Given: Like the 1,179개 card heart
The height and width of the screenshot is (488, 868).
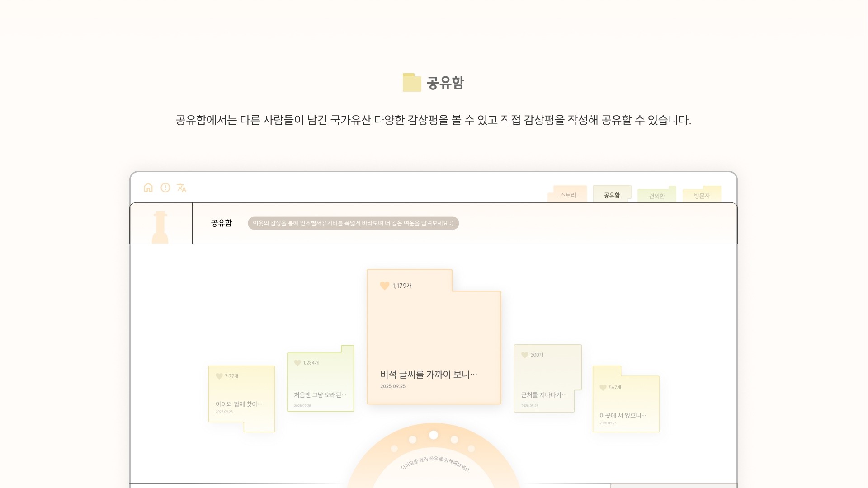Looking at the screenshot, I should pos(385,286).
